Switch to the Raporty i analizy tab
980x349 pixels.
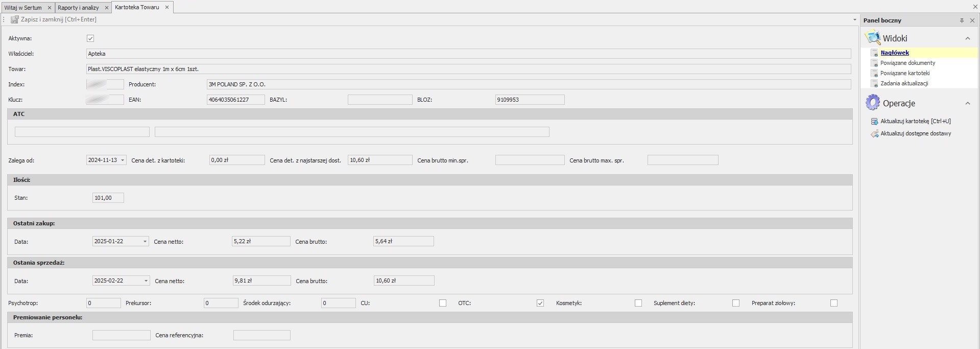[79, 8]
